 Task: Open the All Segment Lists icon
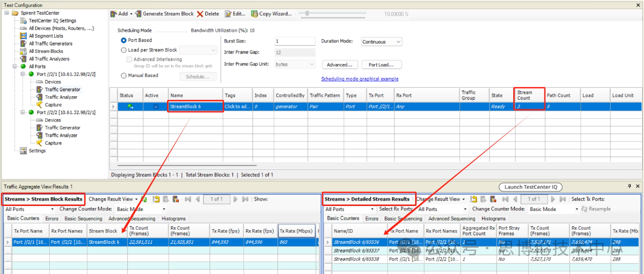pos(24,36)
